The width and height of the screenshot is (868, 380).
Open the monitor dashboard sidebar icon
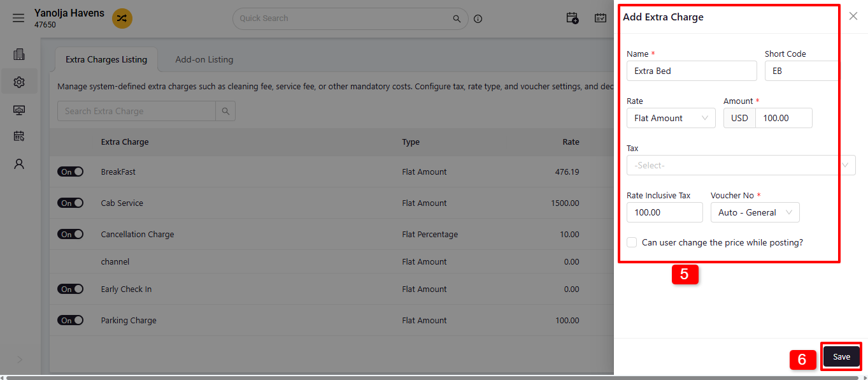coord(19,110)
